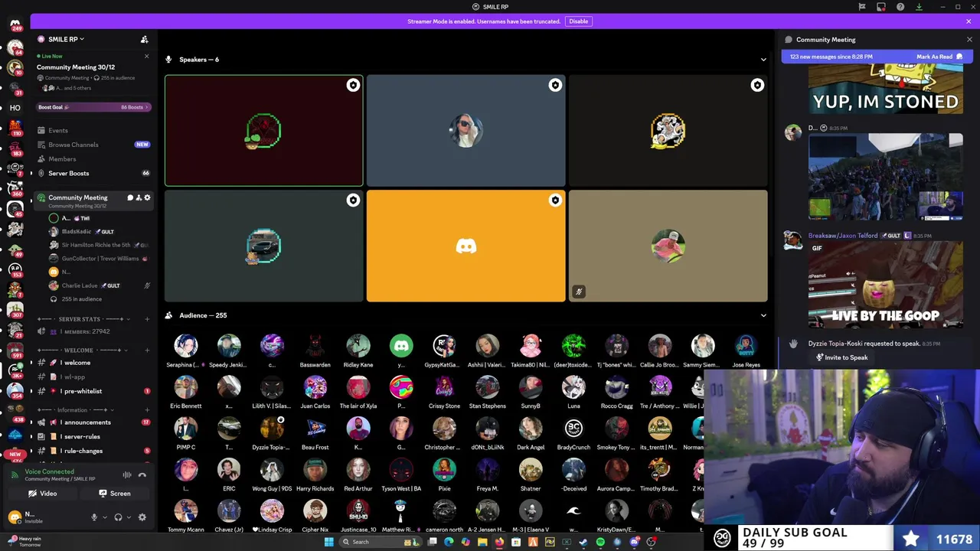The width and height of the screenshot is (980, 551).
Task: Open the SMILE RP server dropdown
Action: 65,39
